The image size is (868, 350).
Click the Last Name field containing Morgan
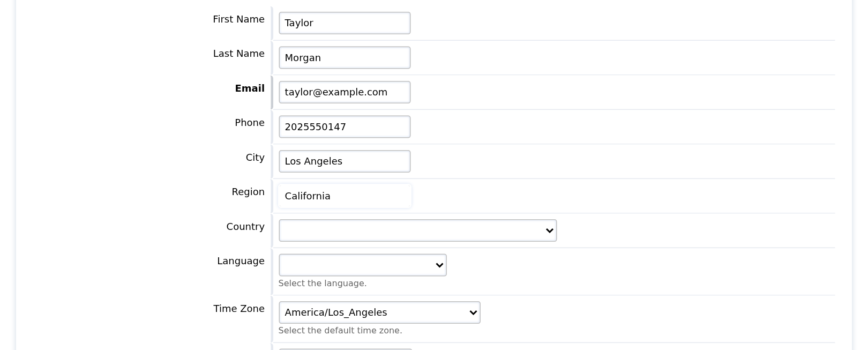(x=345, y=57)
